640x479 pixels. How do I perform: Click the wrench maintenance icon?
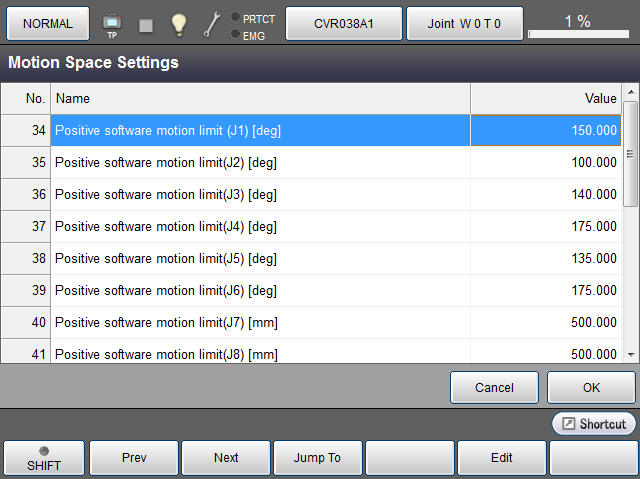[211, 24]
